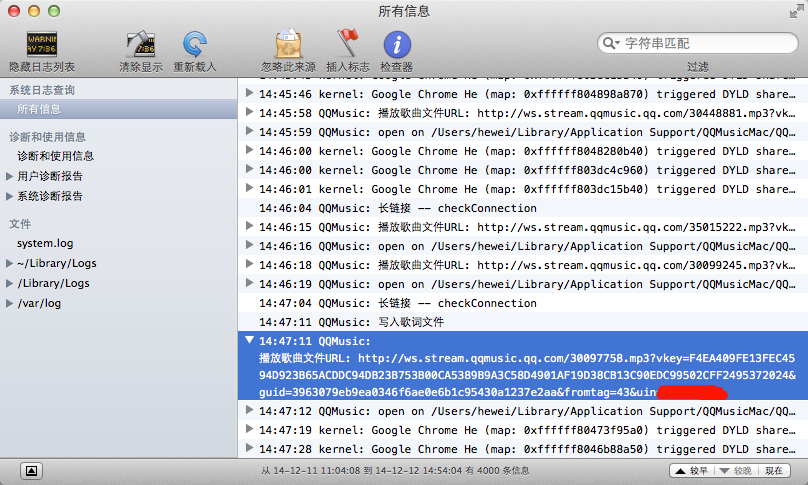Click the 清除显示 broom icon
Viewport: 808px width, 485px height.
click(x=141, y=44)
